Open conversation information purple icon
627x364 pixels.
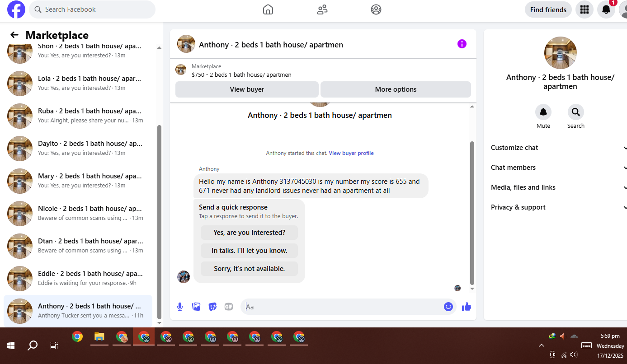pyautogui.click(x=462, y=44)
